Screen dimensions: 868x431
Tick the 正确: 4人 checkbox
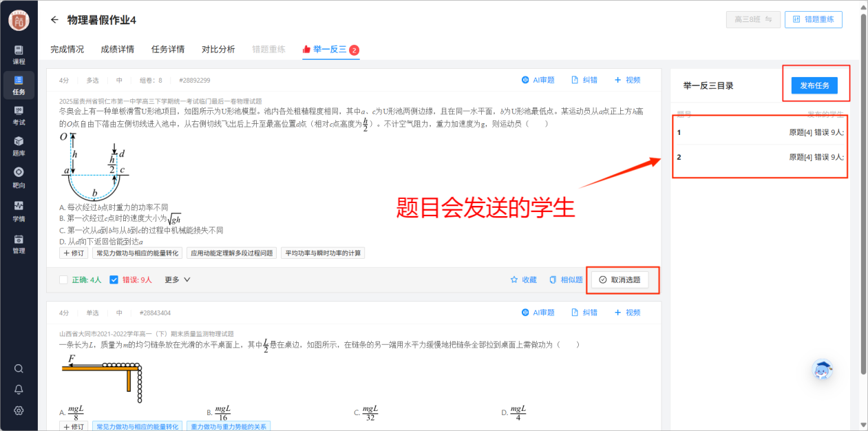[63, 280]
